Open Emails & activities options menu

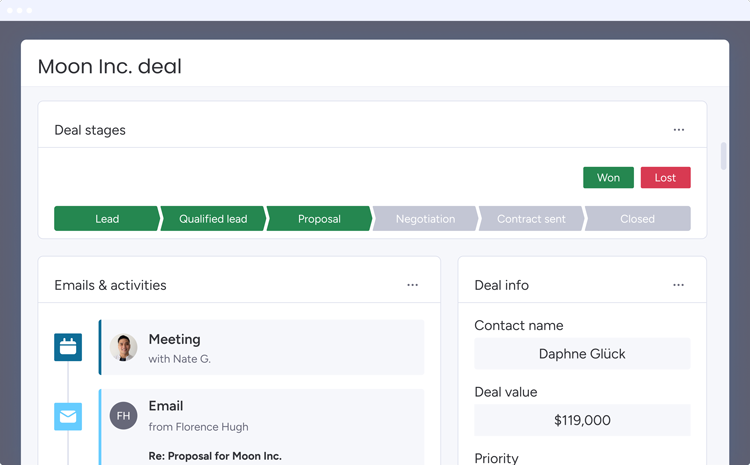pos(412,285)
